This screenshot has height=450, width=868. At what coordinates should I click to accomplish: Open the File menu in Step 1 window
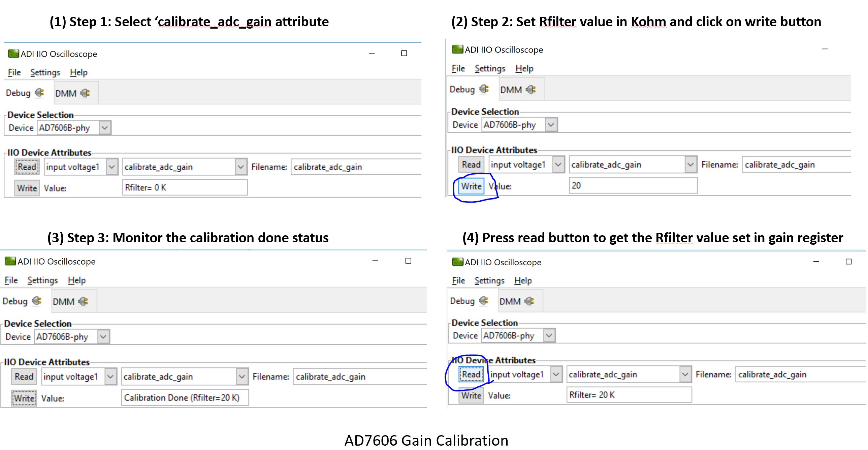[14, 72]
